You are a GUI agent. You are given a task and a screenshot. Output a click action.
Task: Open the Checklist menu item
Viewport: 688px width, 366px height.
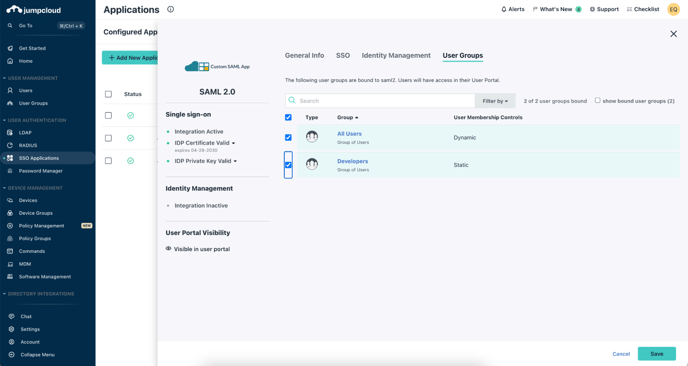click(x=643, y=9)
